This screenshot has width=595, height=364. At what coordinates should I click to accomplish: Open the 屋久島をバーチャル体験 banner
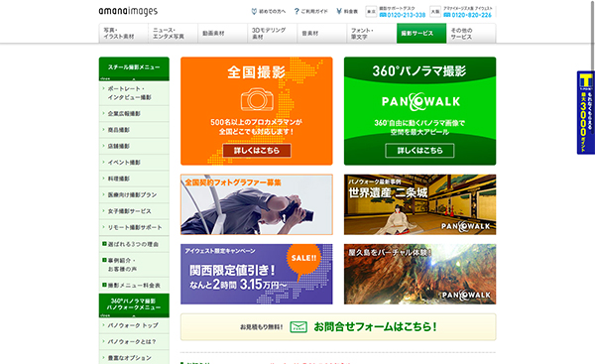420,274
